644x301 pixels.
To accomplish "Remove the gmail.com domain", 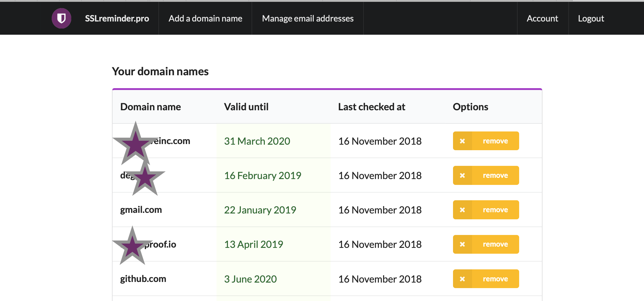I will pos(486,210).
